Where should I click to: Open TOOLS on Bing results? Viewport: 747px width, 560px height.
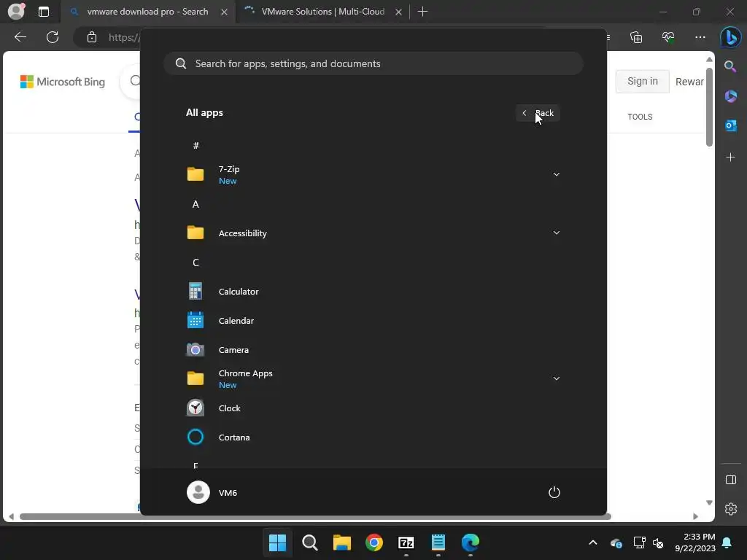tap(640, 117)
